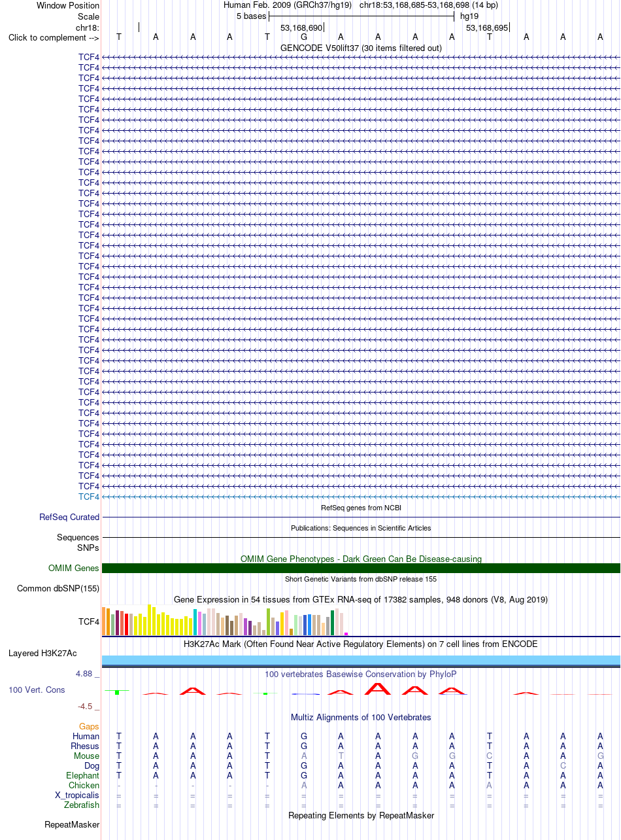
Task: Click the 'Layered H3K27Ac' track label
Action: coord(42,653)
